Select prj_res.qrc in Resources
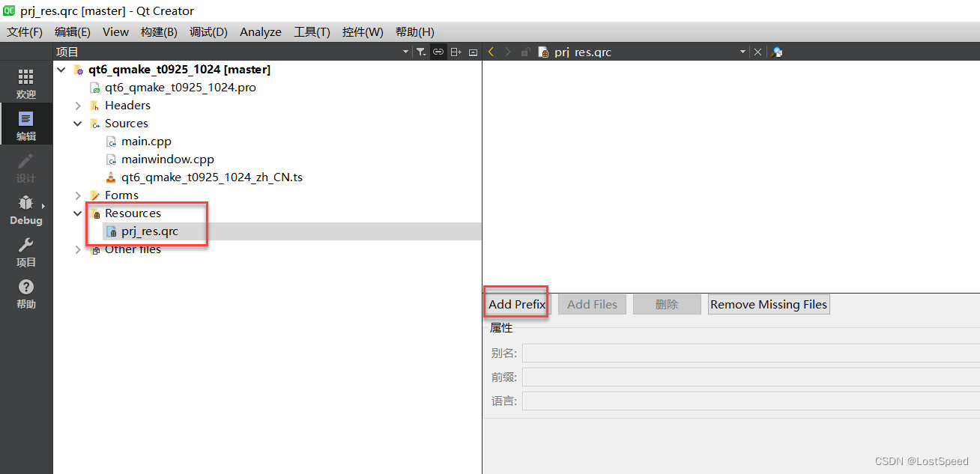This screenshot has width=980, height=474. coord(150,231)
